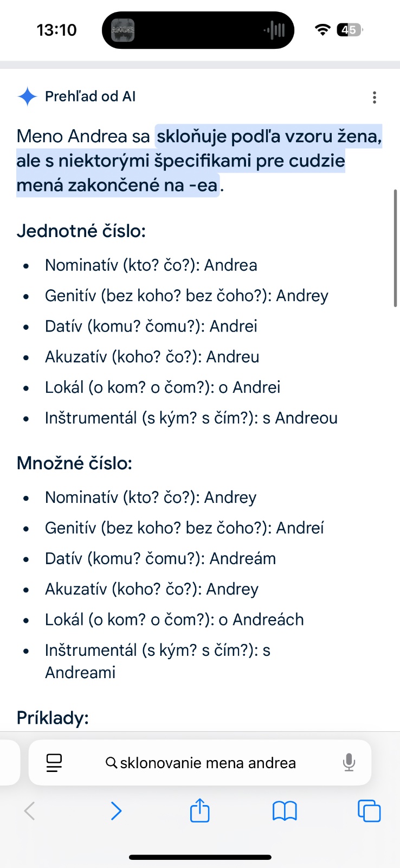This screenshot has width=400, height=868.
Task: Tap the battery indicator in status bar
Action: point(350,30)
